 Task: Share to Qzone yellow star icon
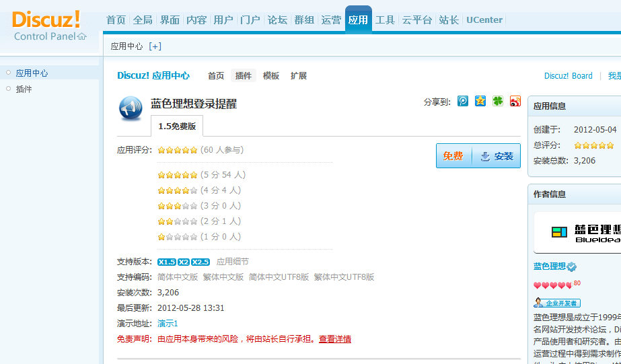(x=480, y=101)
